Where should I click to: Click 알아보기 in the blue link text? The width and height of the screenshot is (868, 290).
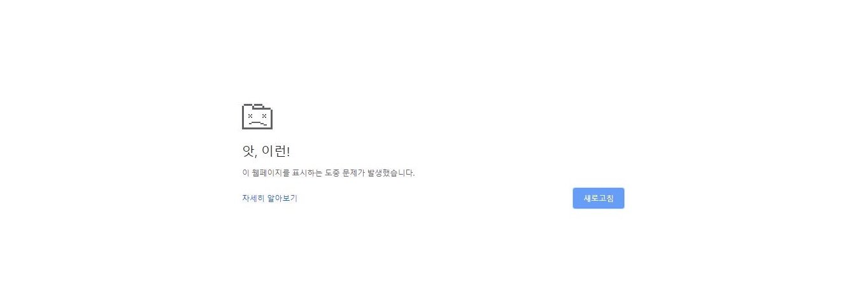282,198
